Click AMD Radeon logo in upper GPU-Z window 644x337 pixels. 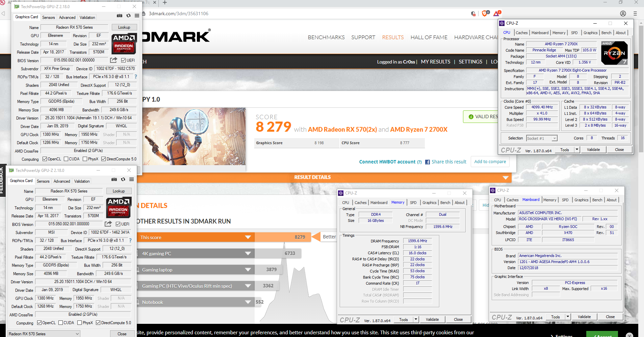124,44
